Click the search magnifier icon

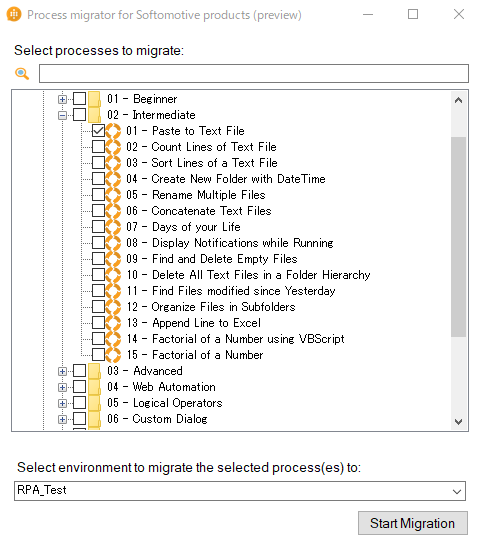point(22,73)
